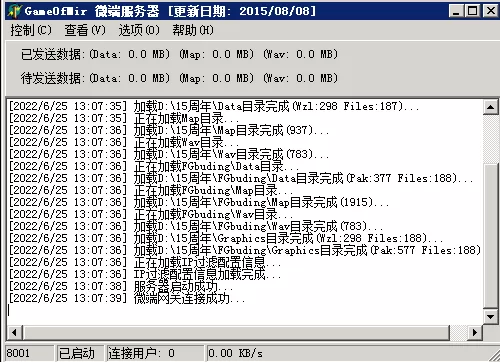Viewport: 500px width, 362px height.
Task: Select log line FGbuding\Wav目录完成(783)
Action: [196, 226]
